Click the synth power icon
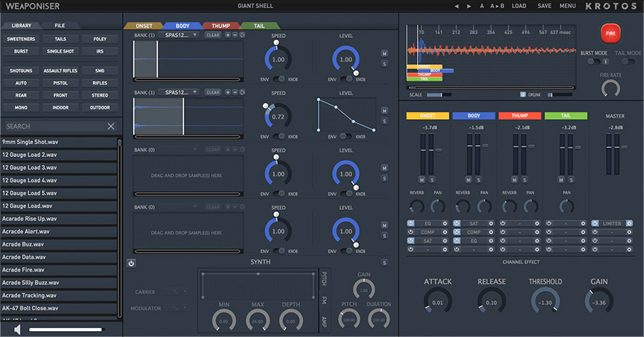 tap(131, 263)
